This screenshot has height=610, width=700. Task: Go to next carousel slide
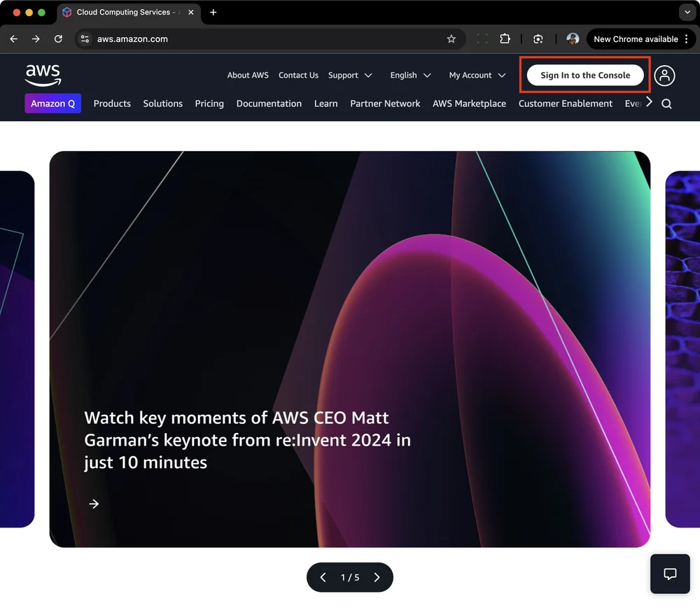pyautogui.click(x=377, y=577)
